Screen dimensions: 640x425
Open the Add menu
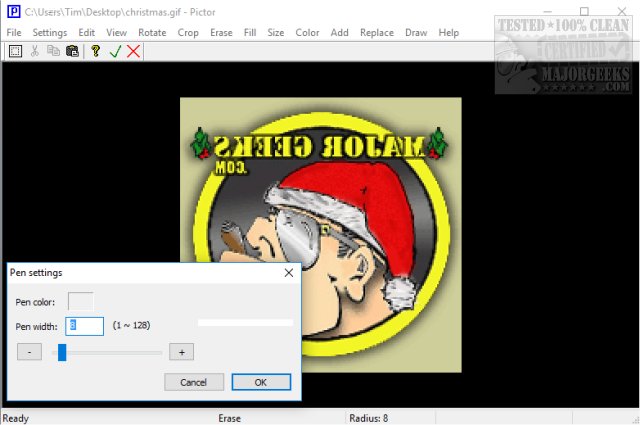click(x=340, y=33)
